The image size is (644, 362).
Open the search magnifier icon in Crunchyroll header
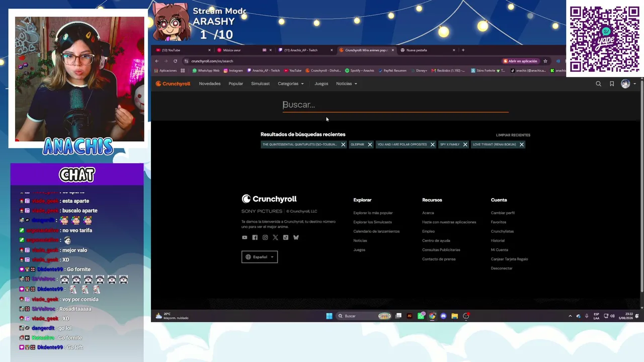[598, 84]
